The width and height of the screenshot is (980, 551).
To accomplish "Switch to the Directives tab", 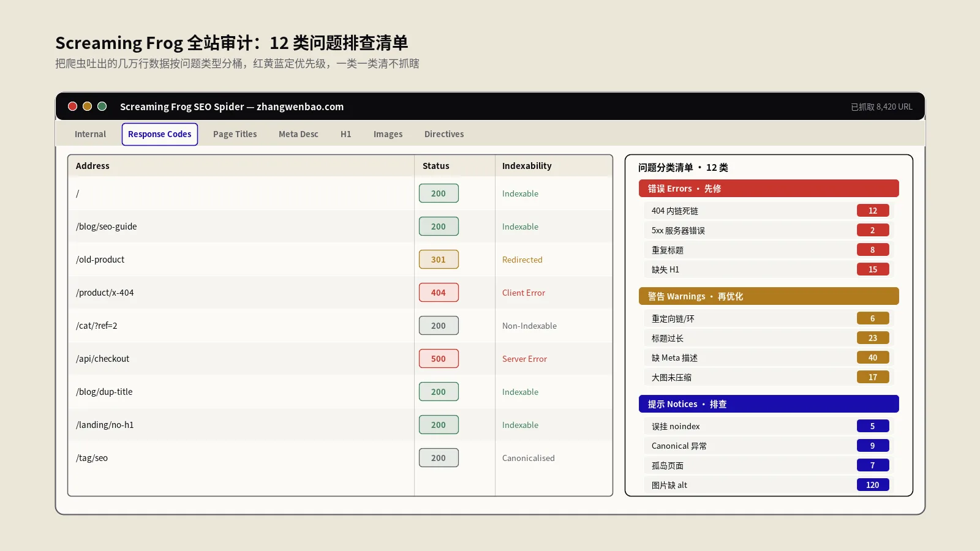I will pyautogui.click(x=444, y=134).
